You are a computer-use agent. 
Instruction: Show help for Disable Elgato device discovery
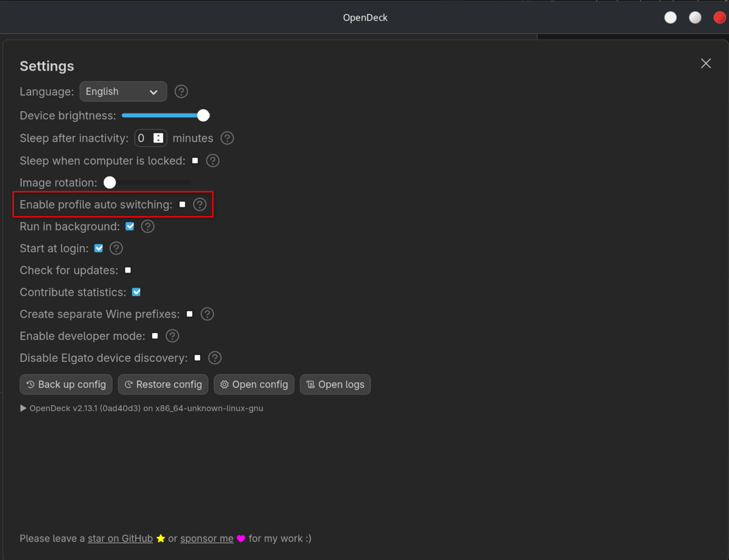(215, 358)
